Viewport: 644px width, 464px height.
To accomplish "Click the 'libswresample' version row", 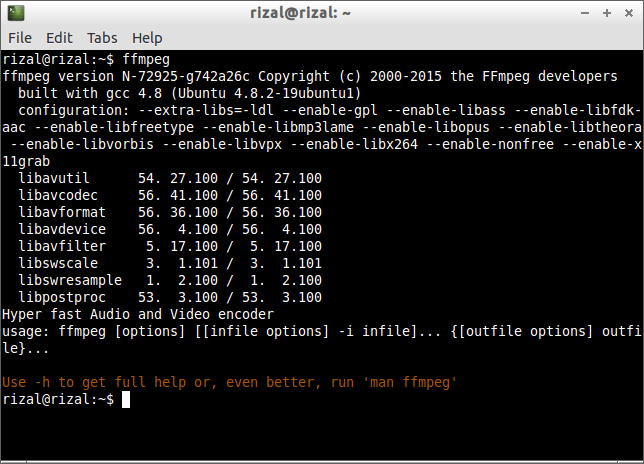I will pos(170,280).
